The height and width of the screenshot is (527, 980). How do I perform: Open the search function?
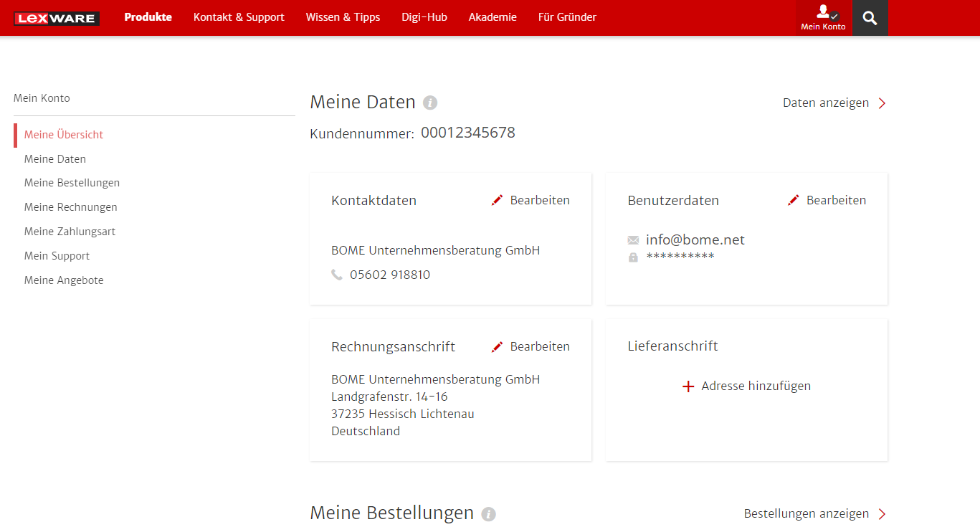pos(870,17)
